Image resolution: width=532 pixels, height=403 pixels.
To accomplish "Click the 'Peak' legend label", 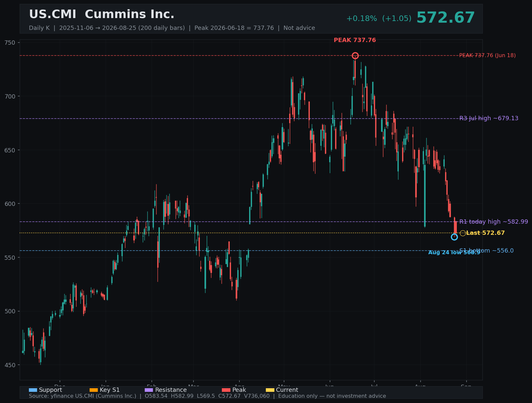I will click(x=239, y=390).
